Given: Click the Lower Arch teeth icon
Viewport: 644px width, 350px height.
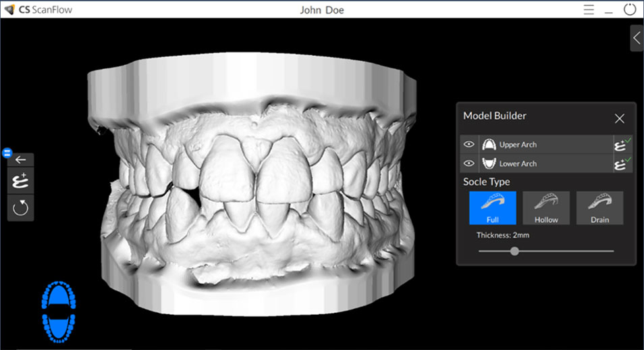Looking at the screenshot, I should tap(489, 164).
